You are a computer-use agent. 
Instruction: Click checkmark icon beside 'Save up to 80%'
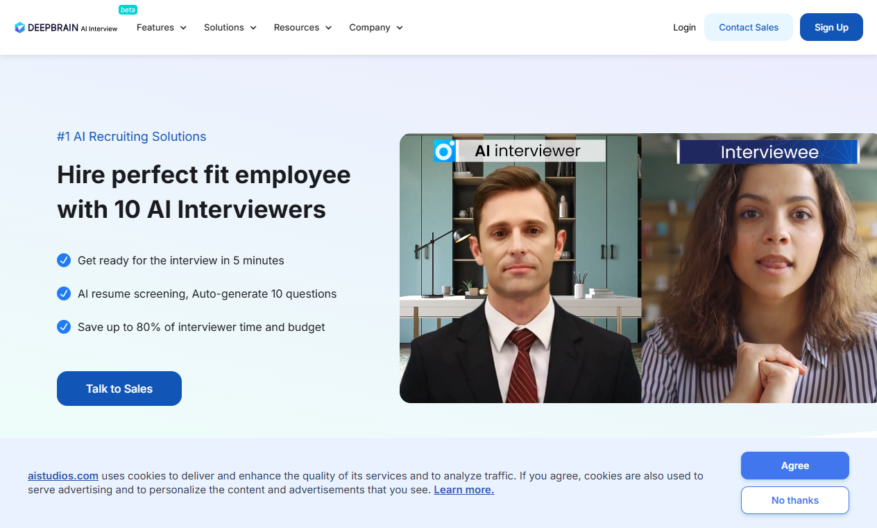click(x=64, y=327)
